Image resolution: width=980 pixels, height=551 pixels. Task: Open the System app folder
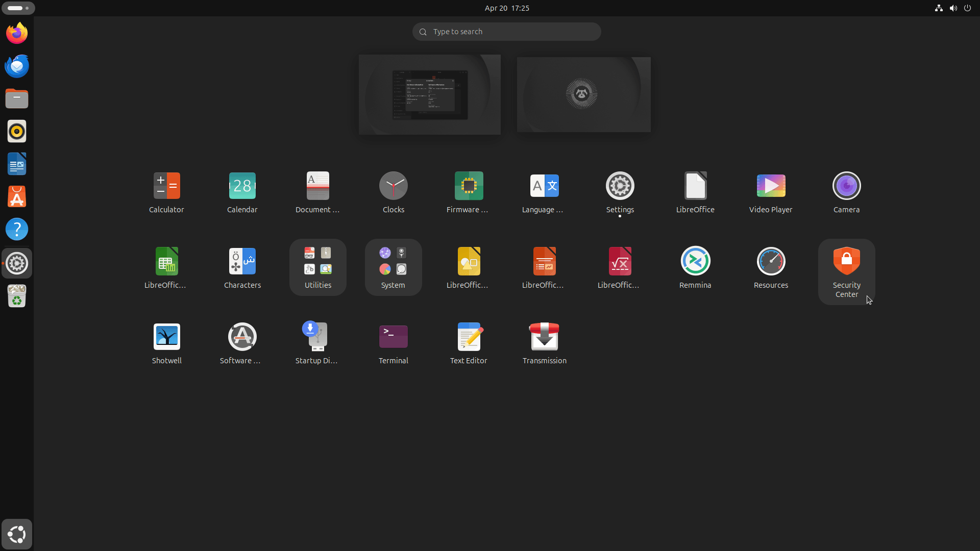393,261
